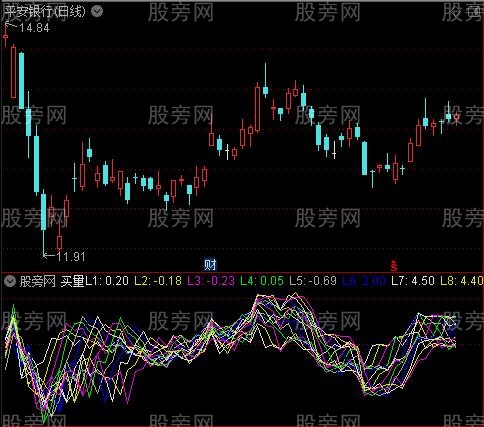484x427 pixels.
Task: Click the magenta L3: -0.23 value
Action: coord(211,281)
